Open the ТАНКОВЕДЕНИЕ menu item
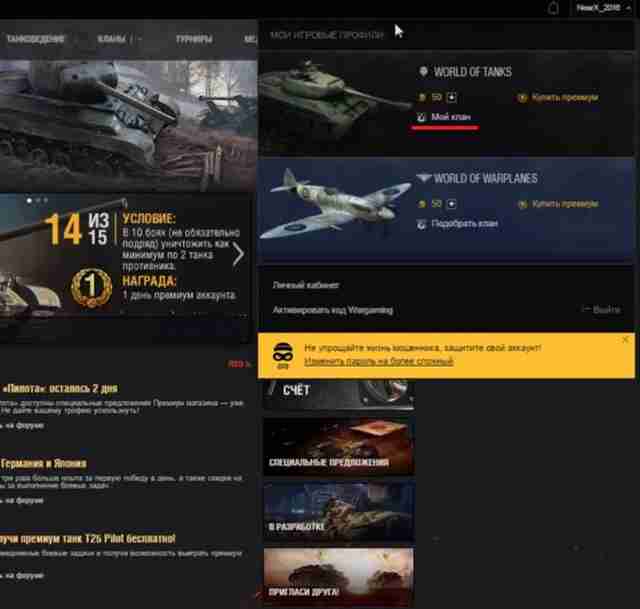This screenshot has height=609, width=640. [x=35, y=39]
